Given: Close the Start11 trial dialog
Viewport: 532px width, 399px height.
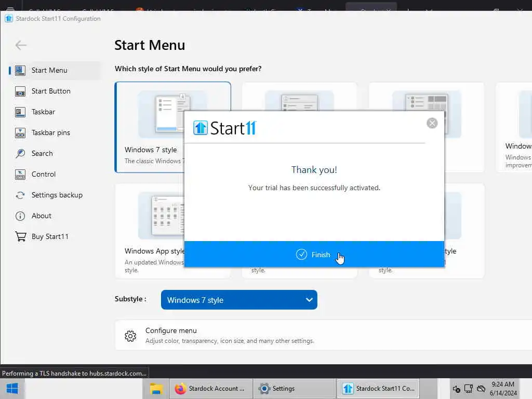Looking at the screenshot, I should click(432, 123).
